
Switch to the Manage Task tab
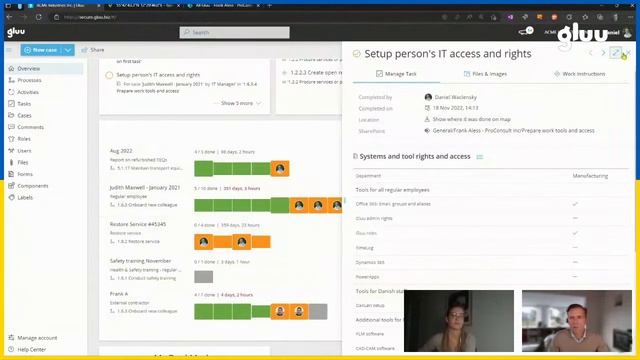(396, 74)
